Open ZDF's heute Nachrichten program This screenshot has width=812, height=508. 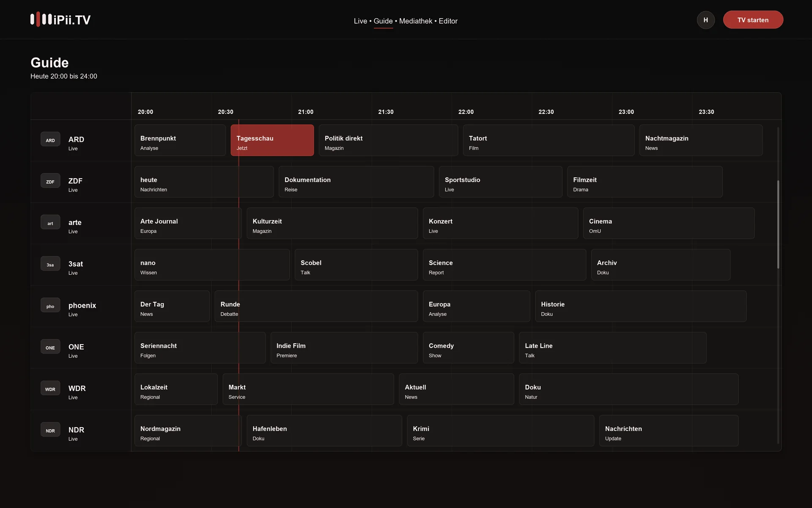204,182
